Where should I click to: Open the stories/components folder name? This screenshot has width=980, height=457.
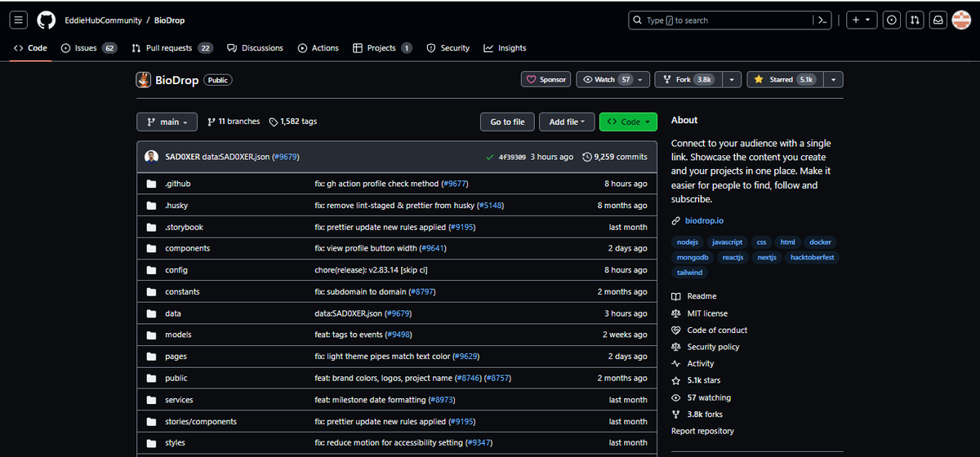point(201,422)
